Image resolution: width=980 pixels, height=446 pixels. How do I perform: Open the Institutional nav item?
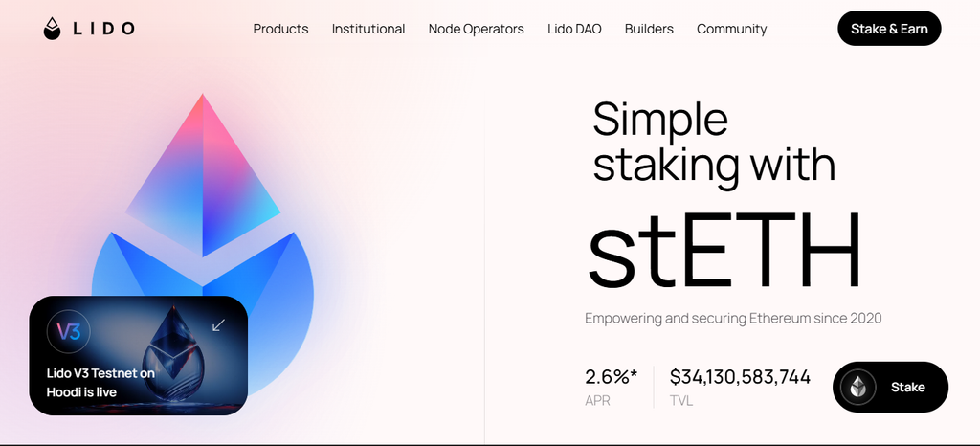(368, 29)
